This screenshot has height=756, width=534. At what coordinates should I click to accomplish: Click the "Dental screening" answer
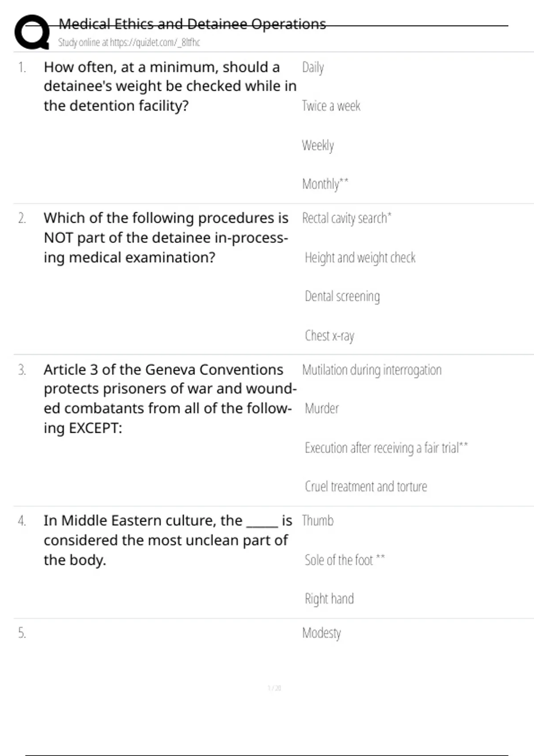pos(342,297)
